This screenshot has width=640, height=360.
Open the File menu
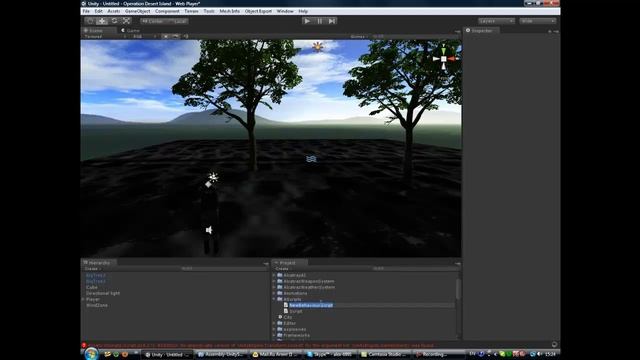point(86,11)
